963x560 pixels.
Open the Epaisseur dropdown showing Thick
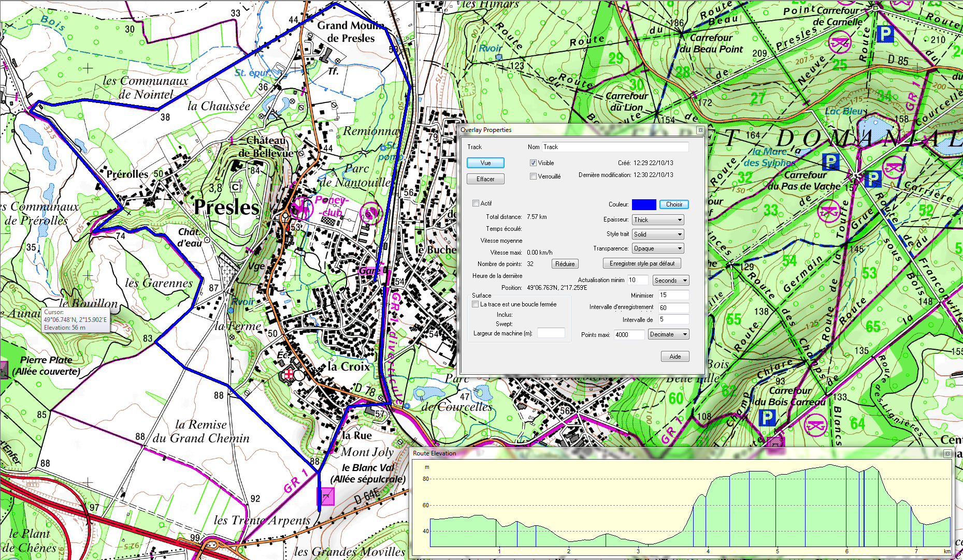tap(658, 220)
